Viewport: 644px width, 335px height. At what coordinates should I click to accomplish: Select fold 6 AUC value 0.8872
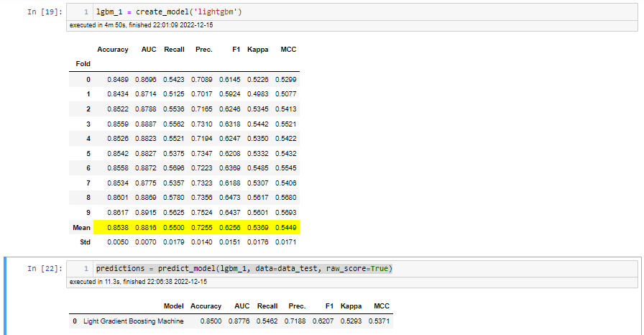point(146,168)
